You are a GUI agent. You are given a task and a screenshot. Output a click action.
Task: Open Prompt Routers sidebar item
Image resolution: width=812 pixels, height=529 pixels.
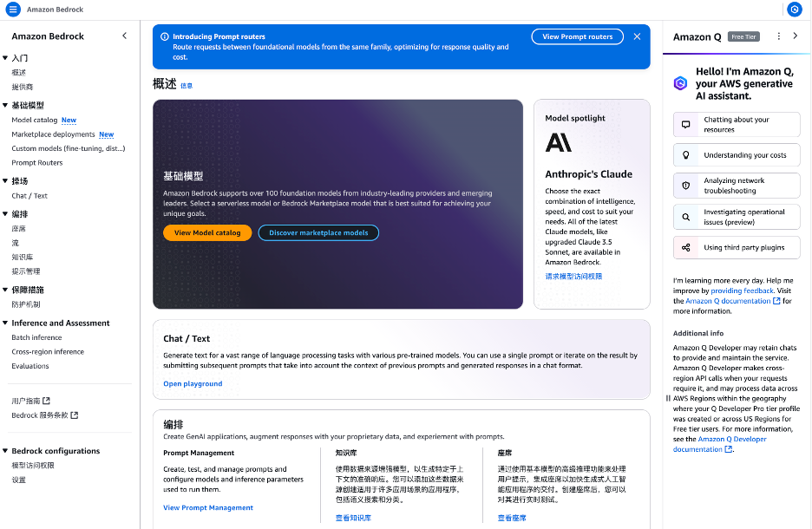click(x=36, y=163)
